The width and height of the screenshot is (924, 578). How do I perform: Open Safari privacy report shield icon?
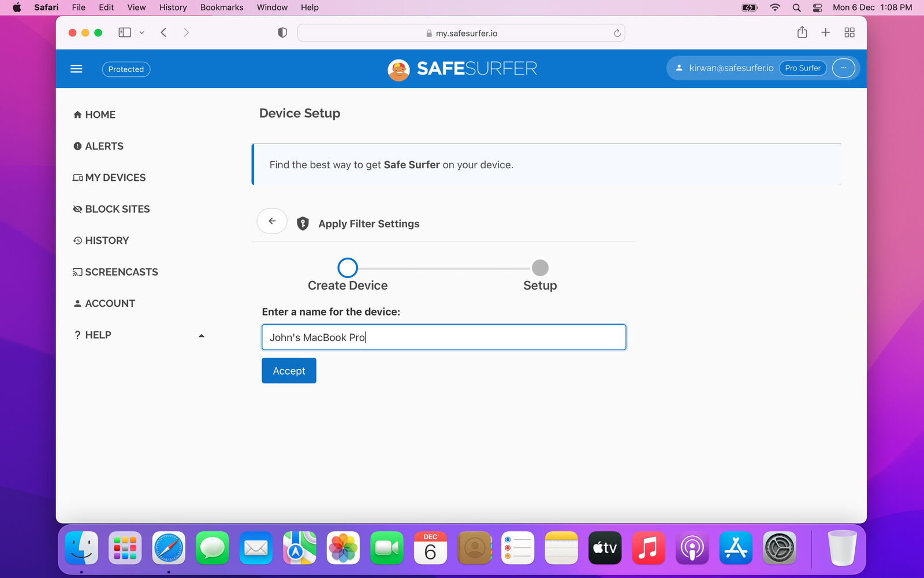(x=282, y=33)
